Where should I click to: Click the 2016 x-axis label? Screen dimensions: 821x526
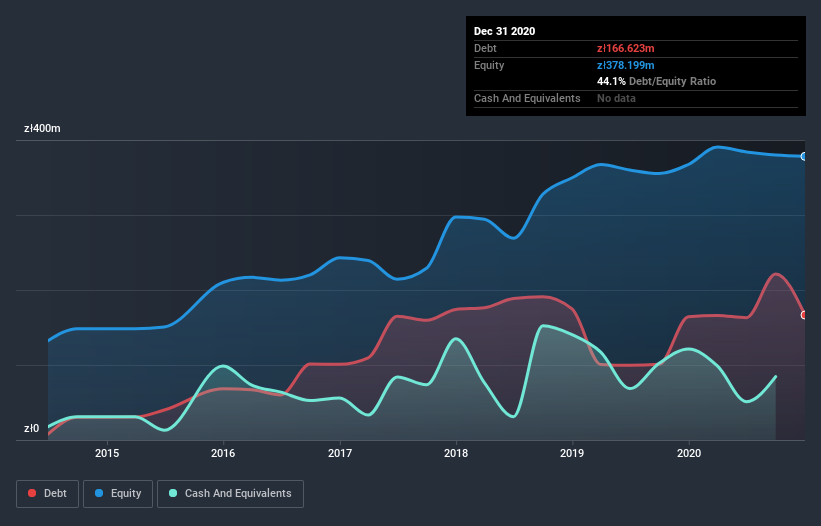click(x=223, y=453)
